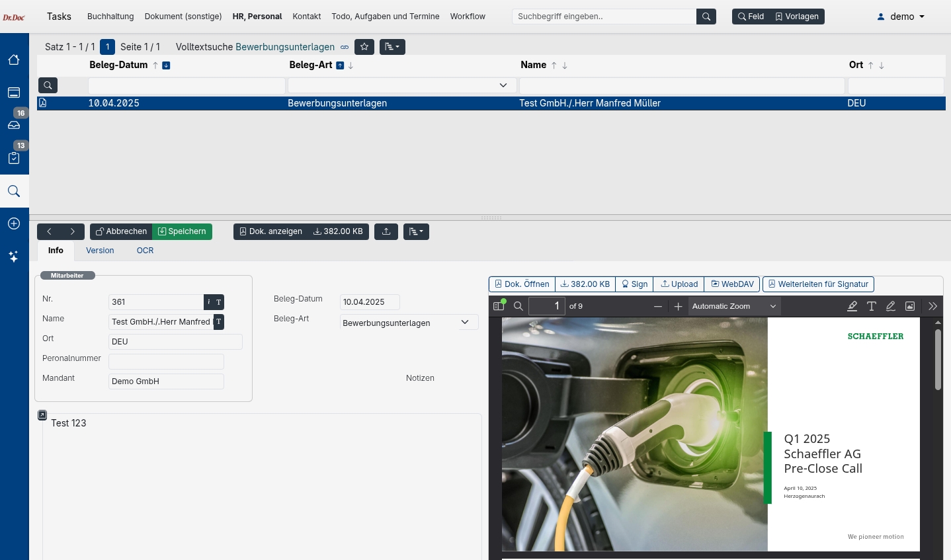
Task: Open find in PDF viewer
Action: [518, 306]
